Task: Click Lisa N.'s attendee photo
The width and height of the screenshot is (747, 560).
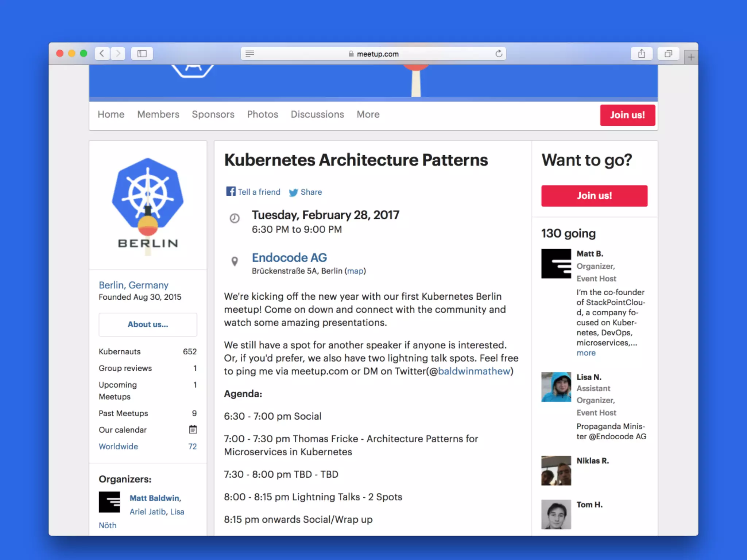Action: coord(556,387)
